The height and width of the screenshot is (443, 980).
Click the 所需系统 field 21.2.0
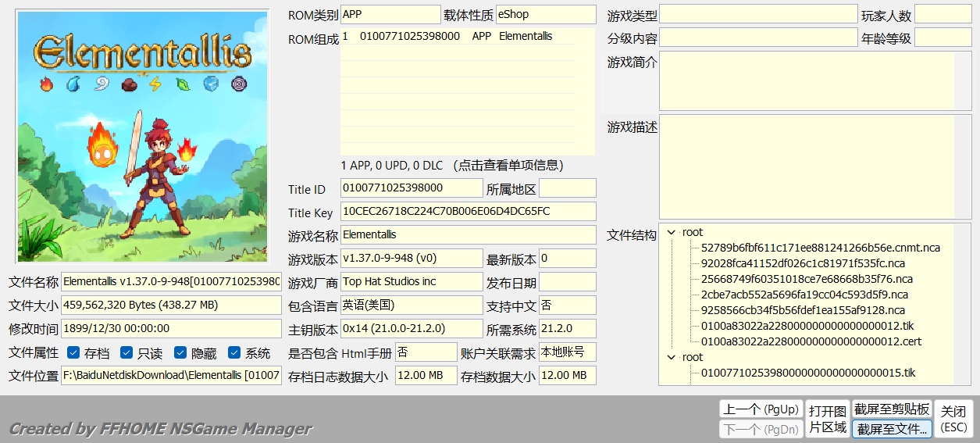click(x=568, y=329)
